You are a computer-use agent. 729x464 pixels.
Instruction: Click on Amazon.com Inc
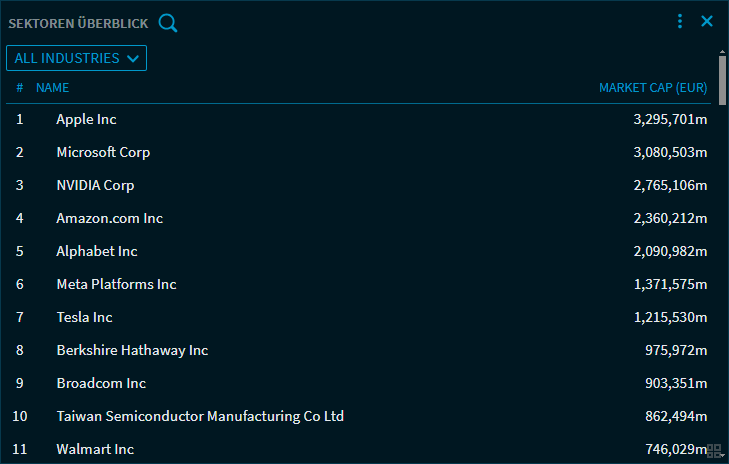click(x=109, y=218)
